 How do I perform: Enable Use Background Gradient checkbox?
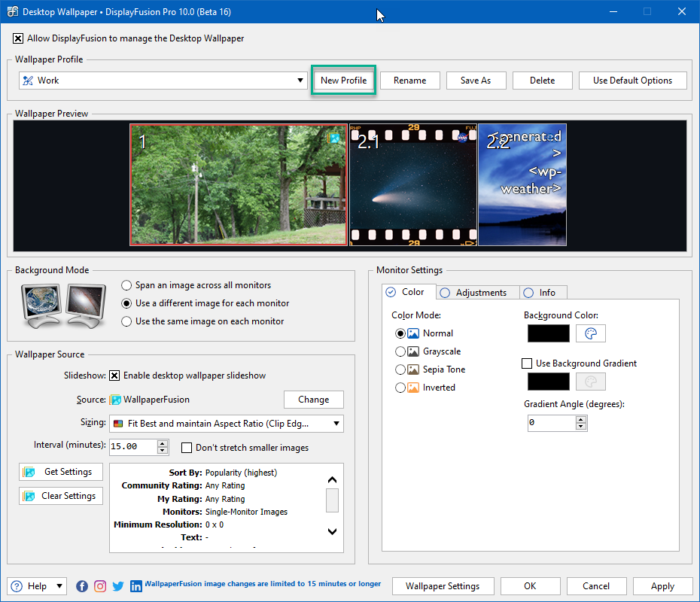click(527, 363)
